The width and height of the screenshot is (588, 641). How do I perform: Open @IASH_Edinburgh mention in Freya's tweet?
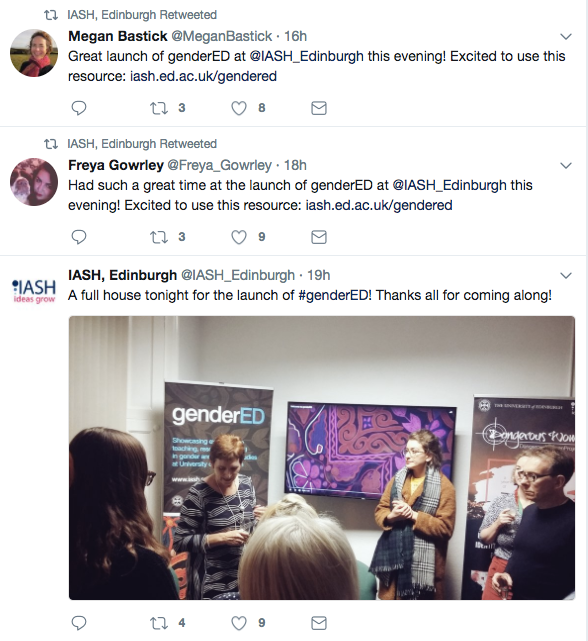(449, 185)
